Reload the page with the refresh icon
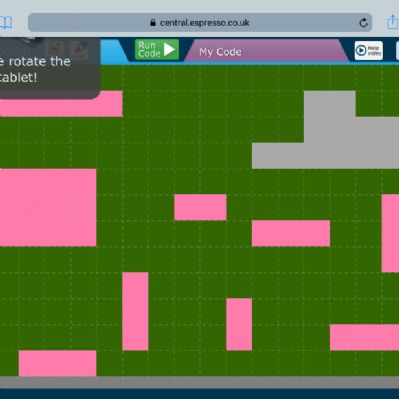Viewport: 399px width, 399px height. pos(363,23)
